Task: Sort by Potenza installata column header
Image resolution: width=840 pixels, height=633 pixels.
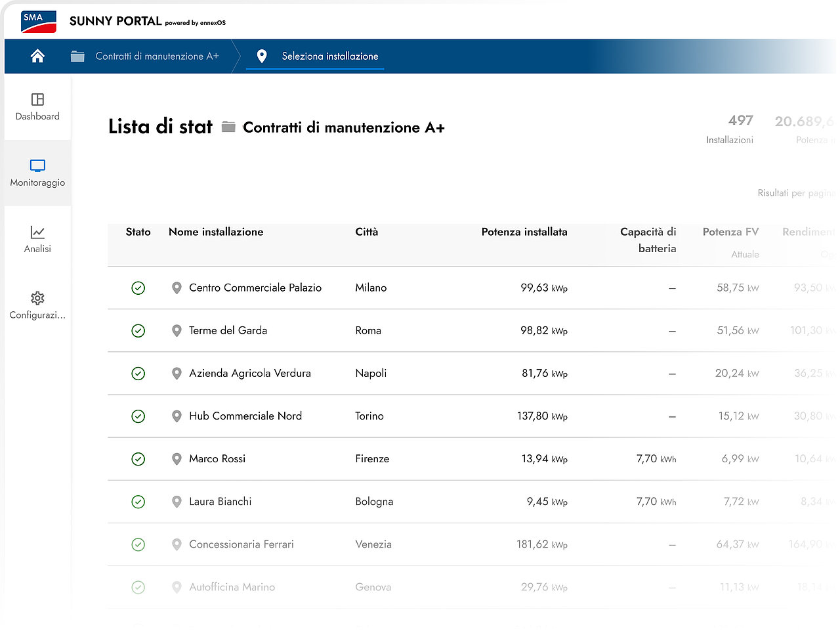Action: pyautogui.click(x=524, y=232)
